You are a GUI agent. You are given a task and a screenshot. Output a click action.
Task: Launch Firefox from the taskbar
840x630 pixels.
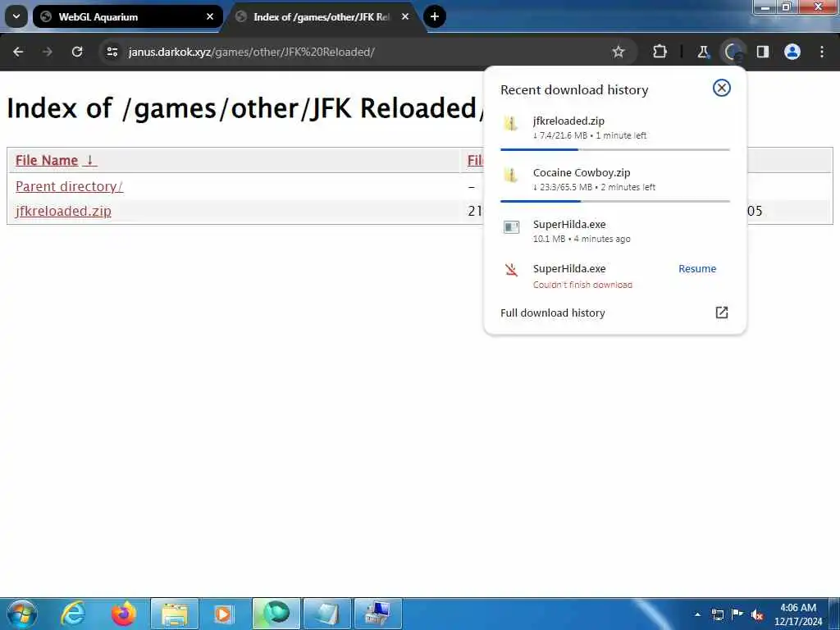124,614
